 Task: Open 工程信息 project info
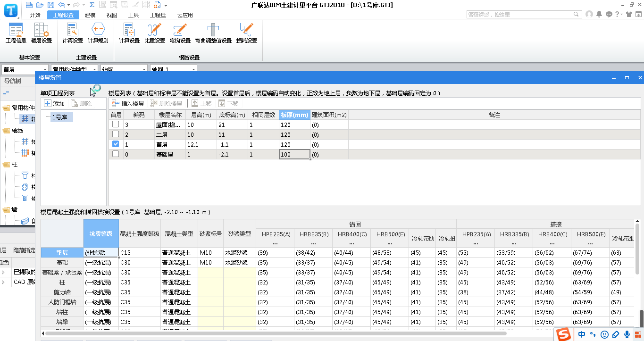16,33
